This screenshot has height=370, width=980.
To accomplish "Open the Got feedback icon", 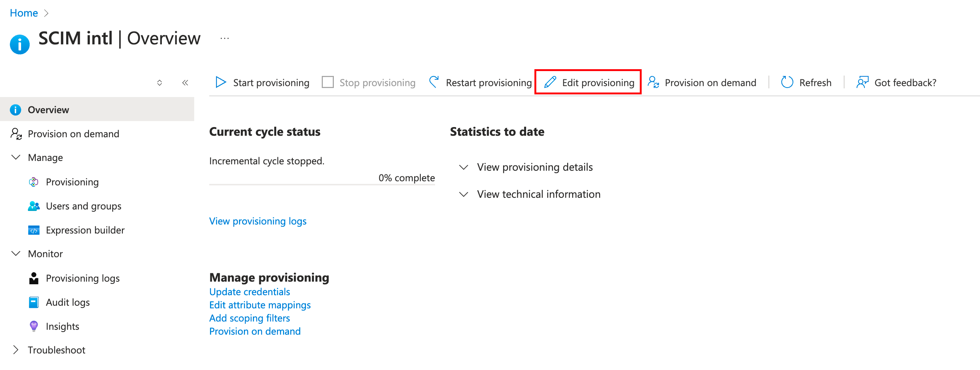I will (862, 82).
